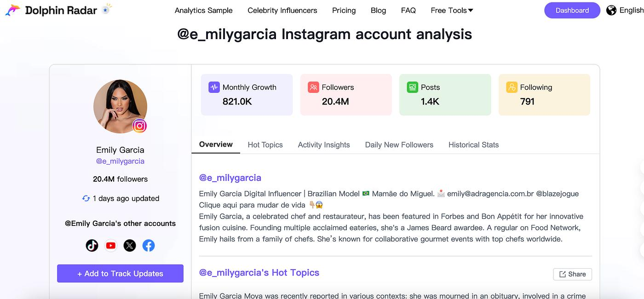644x299 pixels.
Task: Click the refresh icon beside updated text
Action: pyautogui.click(x=86, y=198)
